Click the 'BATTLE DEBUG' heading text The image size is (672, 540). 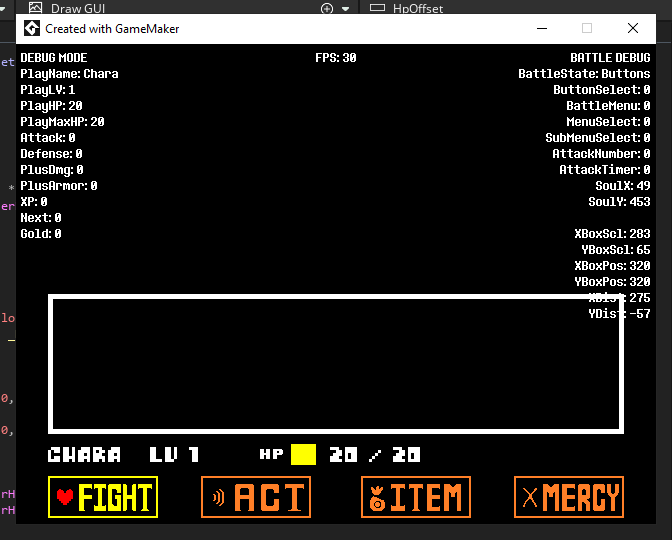pos(610,58)
